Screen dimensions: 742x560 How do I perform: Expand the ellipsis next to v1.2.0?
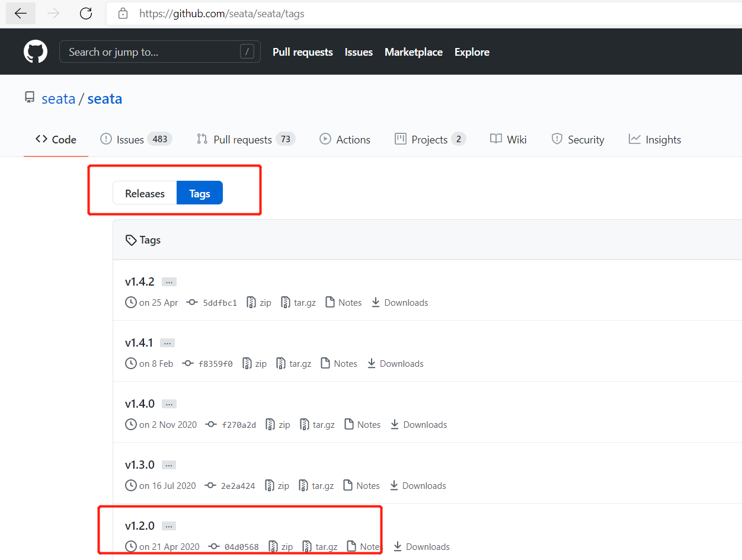point(169,526)
